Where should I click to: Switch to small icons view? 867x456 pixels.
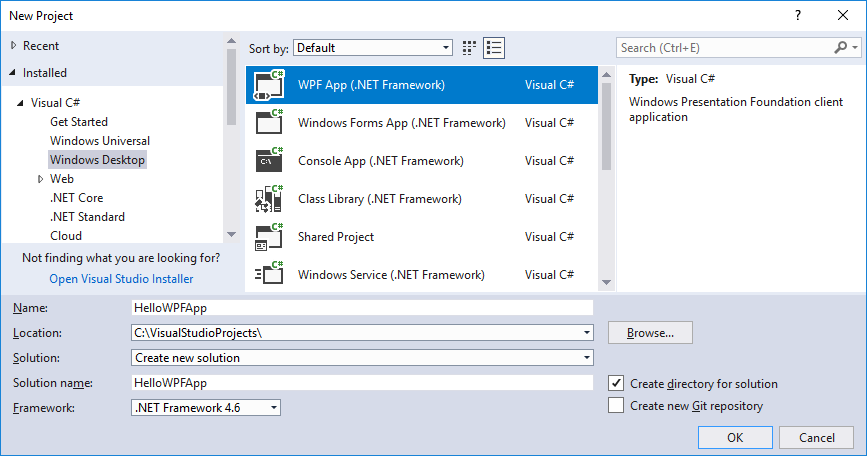(470, 48)
